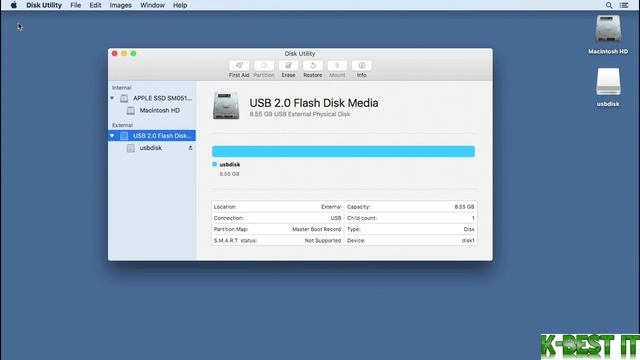640x360 pixels.
Task: Click the Mount toolbar icon
Action: click(337, 66)
